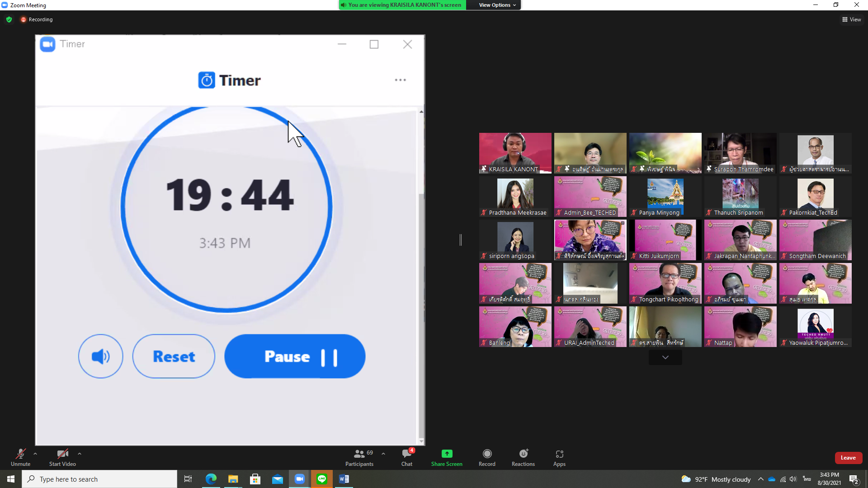
Task: Click the scrollbar up arrow in Timer window
Action: tap(421, 111)
